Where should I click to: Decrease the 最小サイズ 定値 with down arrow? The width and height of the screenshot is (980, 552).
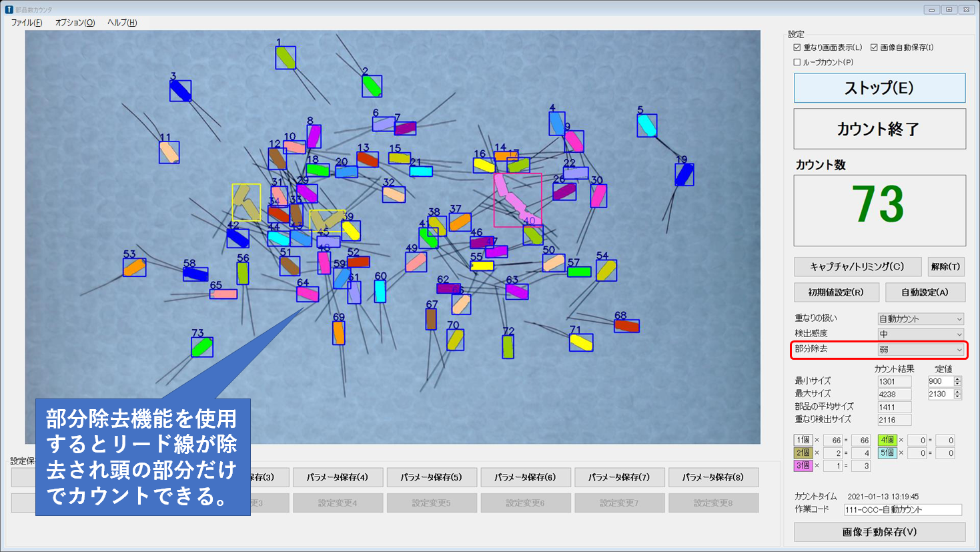pyautogui.click(x=957, y=384)
